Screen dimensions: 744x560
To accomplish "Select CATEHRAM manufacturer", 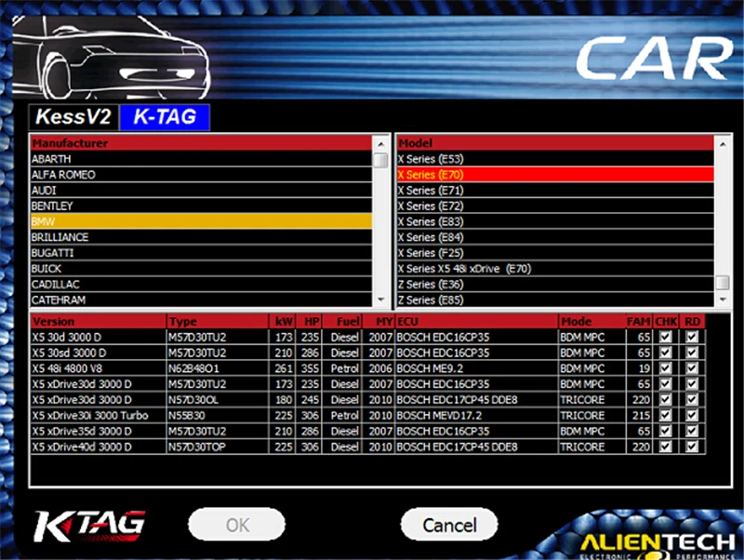I will 201,300.
